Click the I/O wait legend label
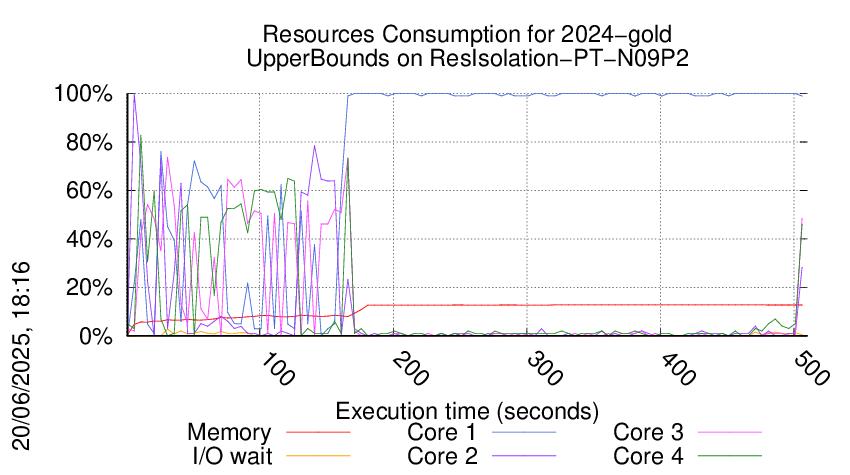The width and height of the screenshot is (850, 475). 233,456
